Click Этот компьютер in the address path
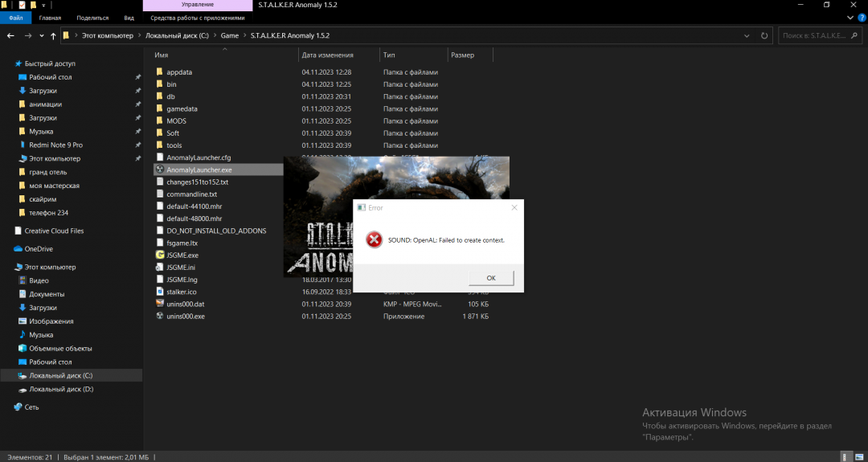Viewport: 868px width, 462px height. pyautogui.click(x=108, y=35)
